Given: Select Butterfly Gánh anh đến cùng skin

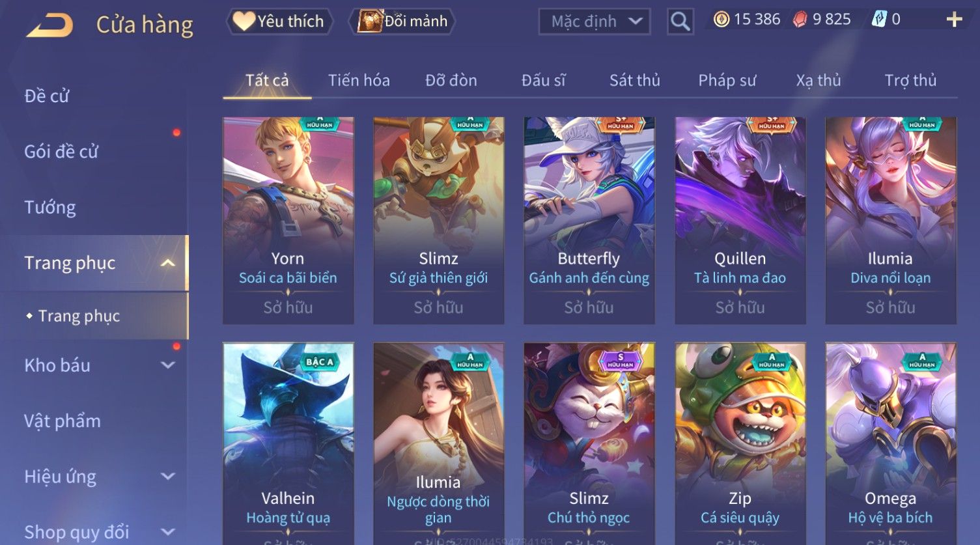Looking at the screenshot, I should click(x=589, y=220).
